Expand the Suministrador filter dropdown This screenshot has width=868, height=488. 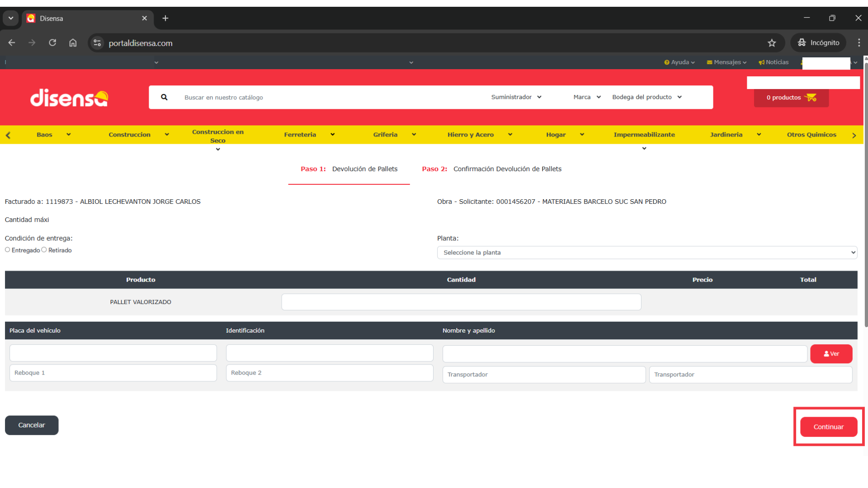pos(516,97)
